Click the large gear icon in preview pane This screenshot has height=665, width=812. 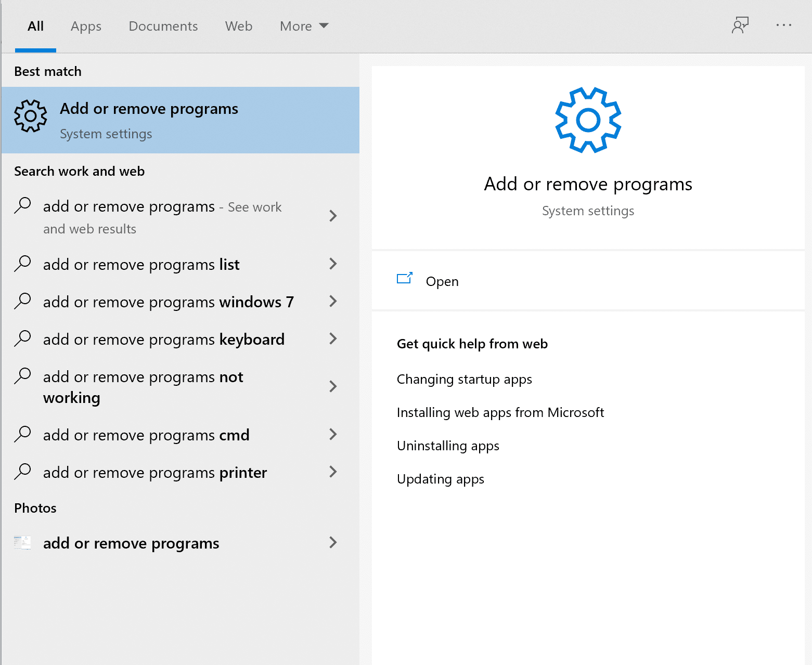[587, 119]
